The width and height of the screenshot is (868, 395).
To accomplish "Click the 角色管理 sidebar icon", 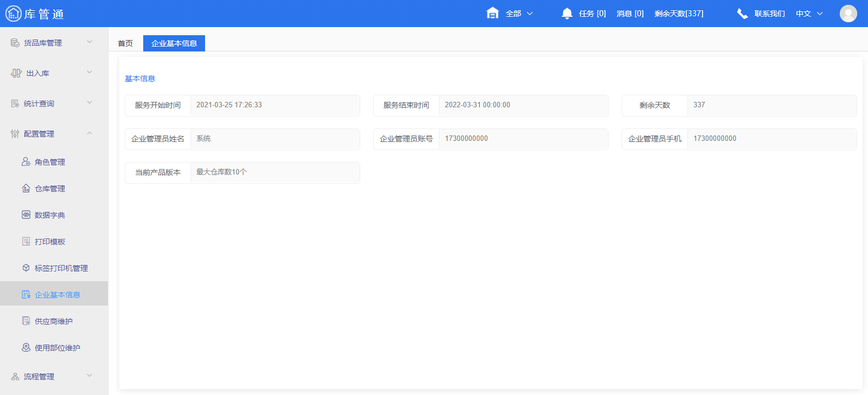I will (x=26, y=162).
